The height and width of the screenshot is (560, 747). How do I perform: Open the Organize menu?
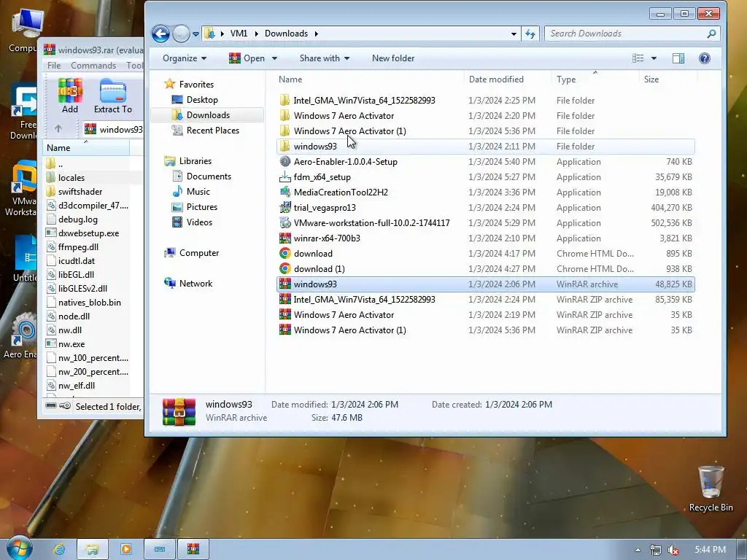[x=185, y=58]
